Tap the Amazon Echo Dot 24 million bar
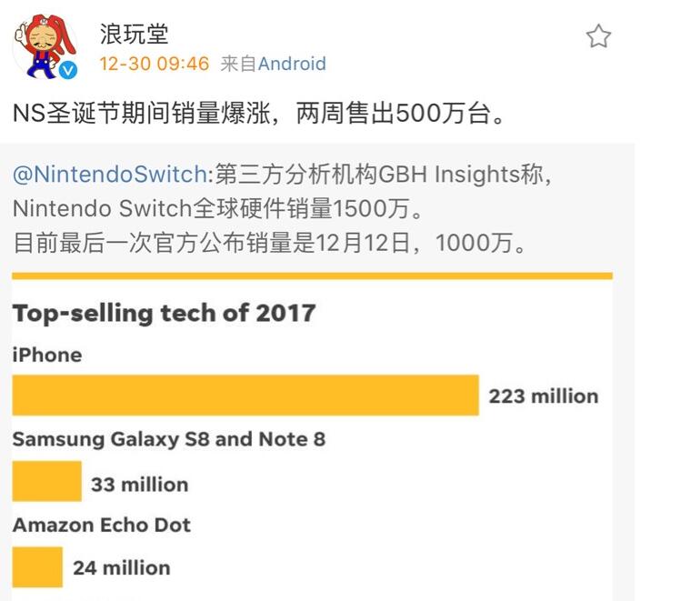The height and width of the screenshot is (601, 700). (37, 566)
